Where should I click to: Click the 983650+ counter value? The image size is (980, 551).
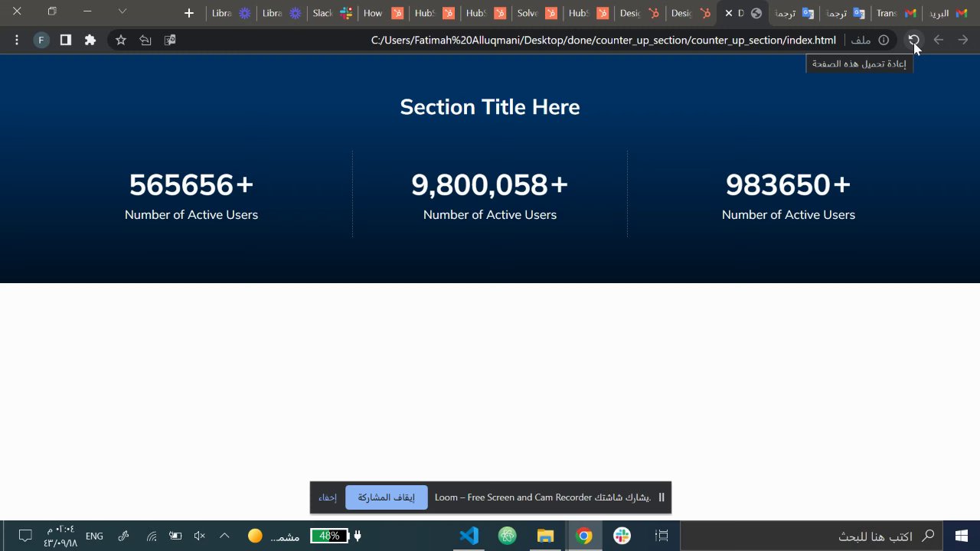[x=789, y=185]
